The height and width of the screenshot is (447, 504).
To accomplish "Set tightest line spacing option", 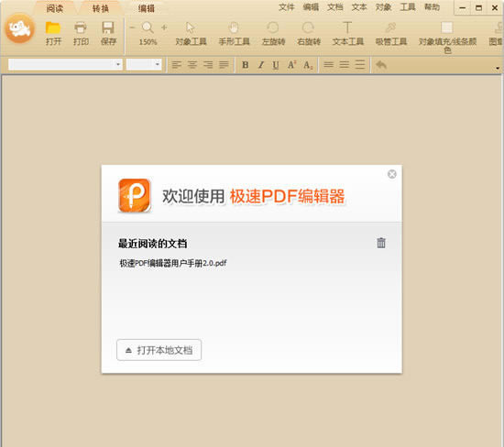I will pos(328,65).
